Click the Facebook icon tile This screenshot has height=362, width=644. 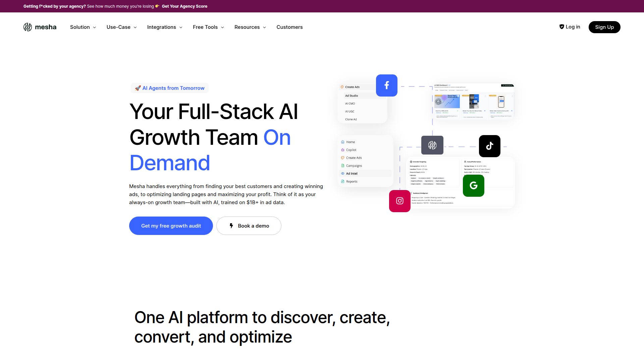pos(386,85)
